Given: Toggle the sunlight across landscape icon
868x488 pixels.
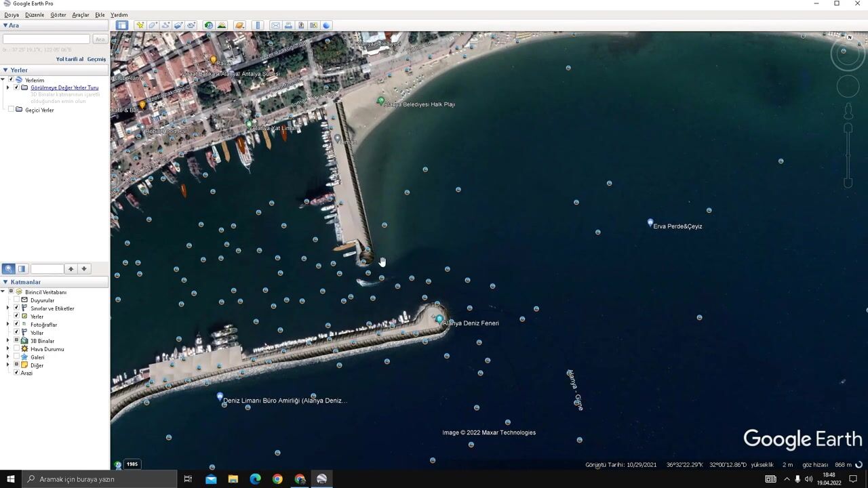Looking at the screenshot, I should (222, 25).
